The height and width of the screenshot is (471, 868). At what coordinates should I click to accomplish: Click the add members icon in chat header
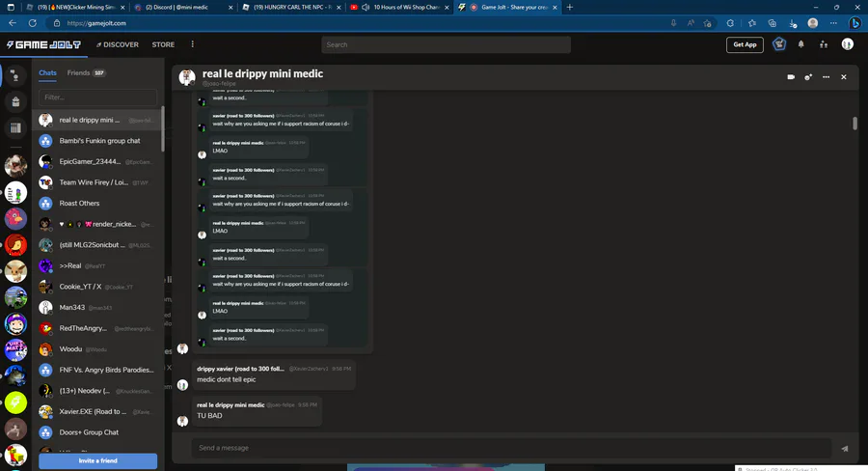(808, 77)
